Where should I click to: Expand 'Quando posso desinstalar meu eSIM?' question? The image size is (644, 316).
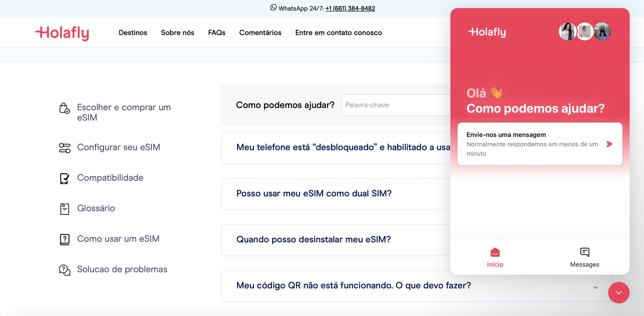[314, 239]
